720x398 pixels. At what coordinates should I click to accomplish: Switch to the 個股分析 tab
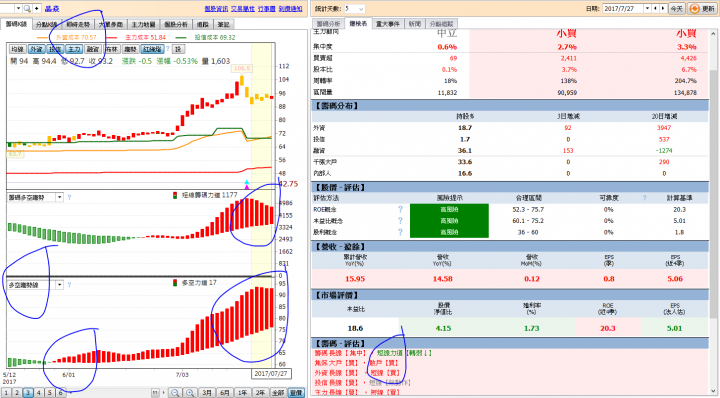[176, 24]
